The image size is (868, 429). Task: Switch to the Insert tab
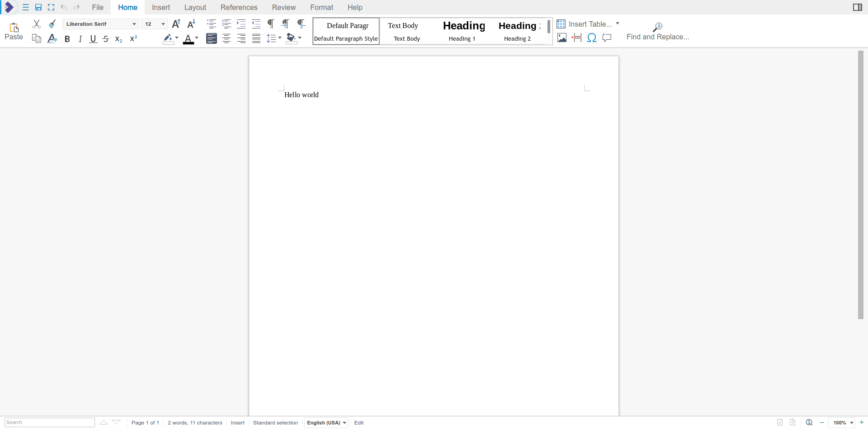(x=161, y=7)
